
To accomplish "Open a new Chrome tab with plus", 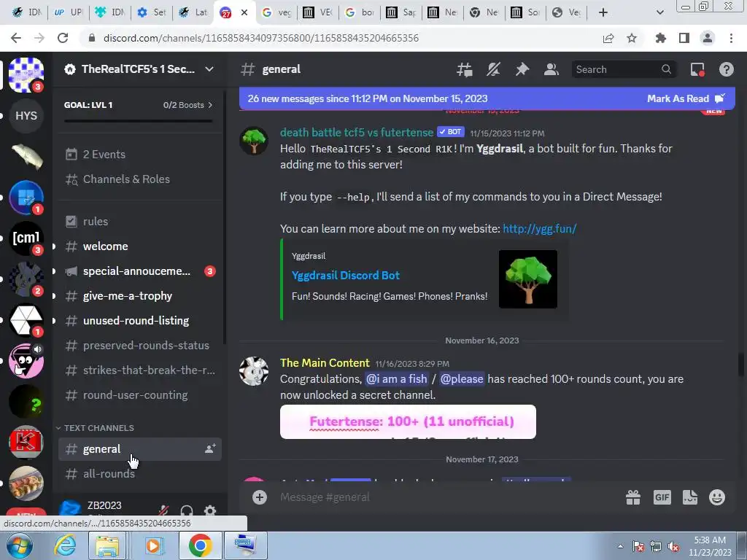I will [x=603, y=12].
